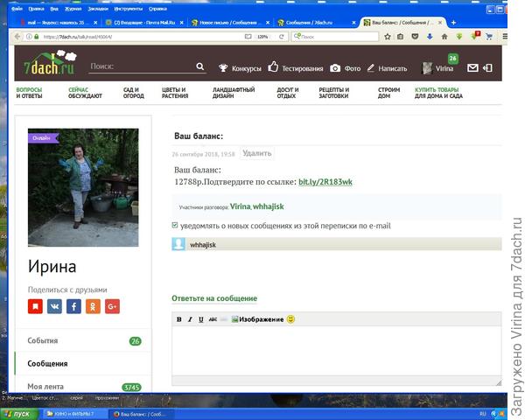The height and width of the screenshot is (420, 525).
Task: Open a new browser tab with plus
Action: pyautogui.click(x=453, y=23)
